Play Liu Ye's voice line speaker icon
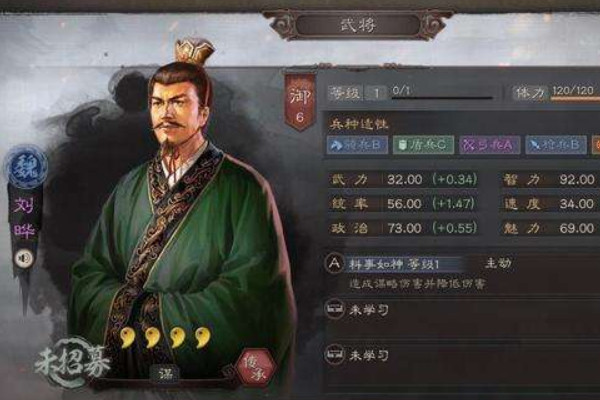 pos(24,258)
